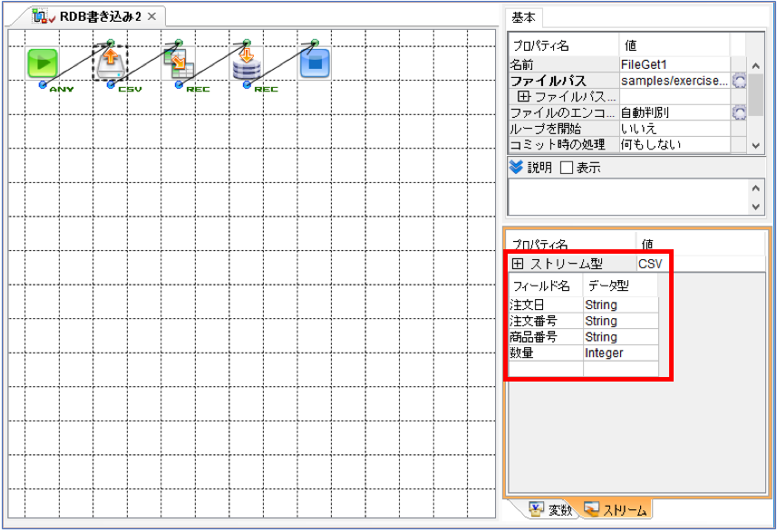This screenshot has height=532, width=777.
Task: Click String type for 商品番号
Action: (x=621, y=337)
